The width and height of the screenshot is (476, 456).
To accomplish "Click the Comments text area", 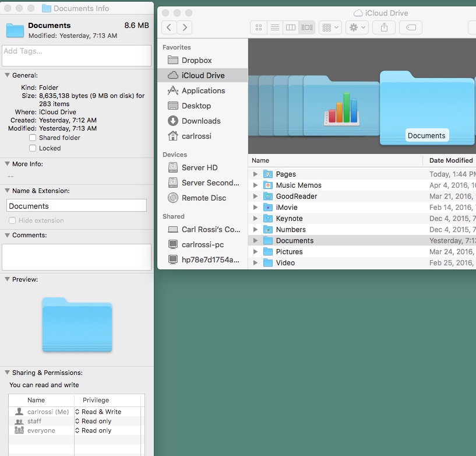I will (x=76, y=257).
